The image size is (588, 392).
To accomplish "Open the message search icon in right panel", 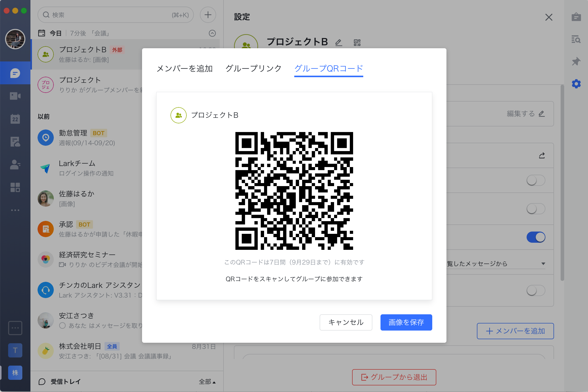I will pyautogui.click(x=576, y=39).
